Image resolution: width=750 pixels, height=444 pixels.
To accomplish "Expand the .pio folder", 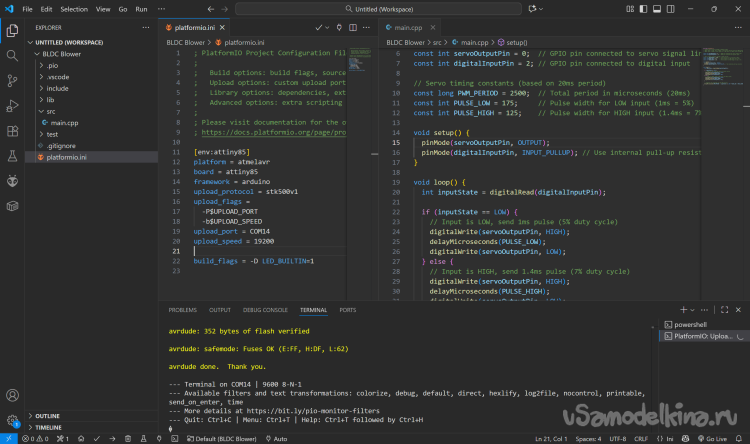I will coord(52,65).
